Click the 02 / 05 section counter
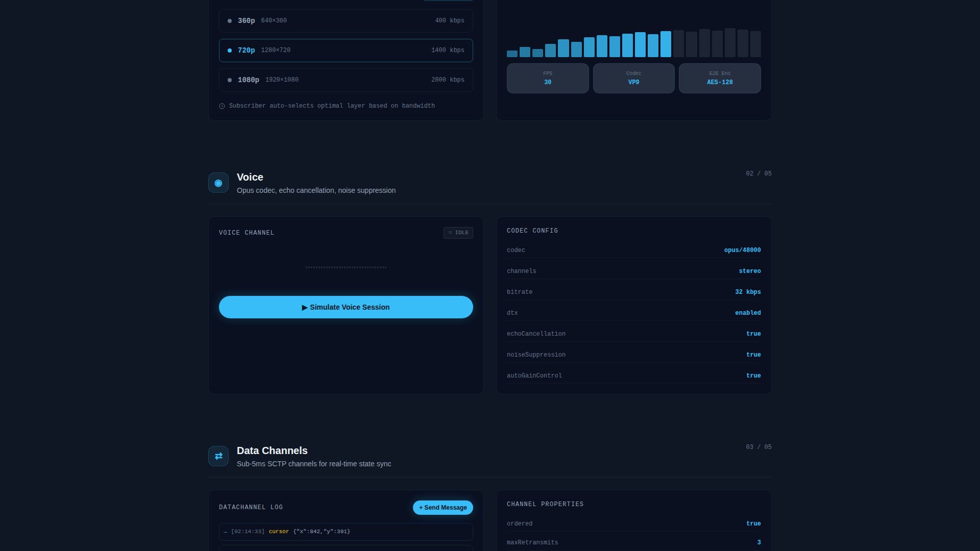Screen dimensions: 980x551 pos(758,173)
